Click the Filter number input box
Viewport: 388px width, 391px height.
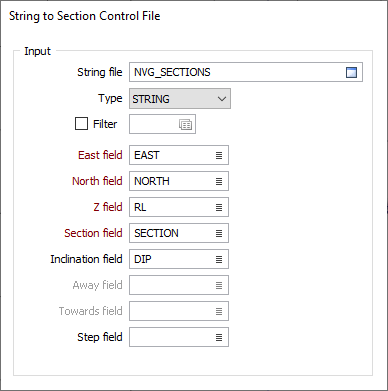click(x=162, y=124)
